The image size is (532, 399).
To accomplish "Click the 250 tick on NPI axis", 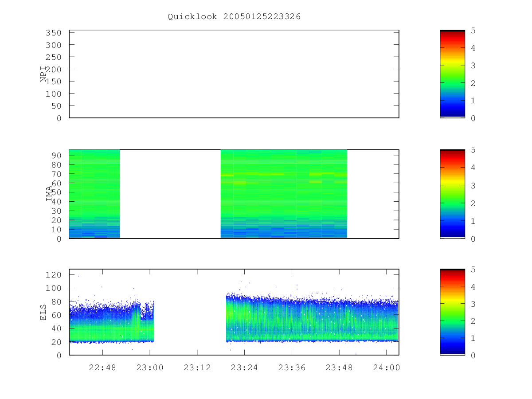I will tap(54, 57).
